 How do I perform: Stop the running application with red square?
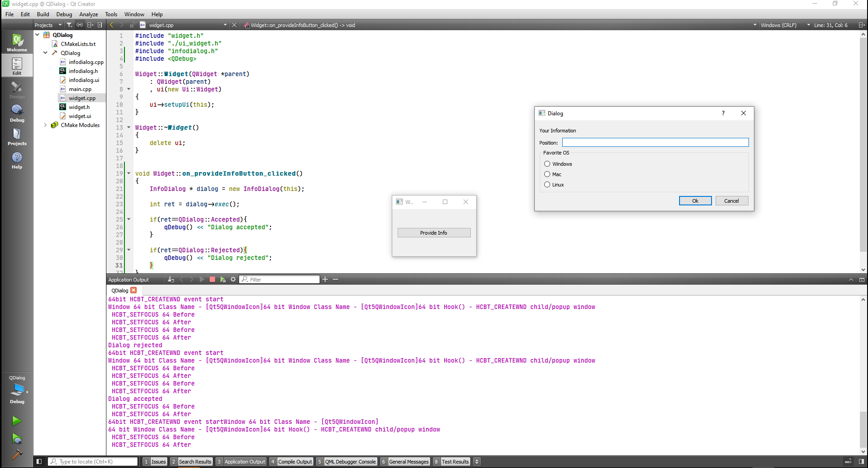tap(212, 279)
